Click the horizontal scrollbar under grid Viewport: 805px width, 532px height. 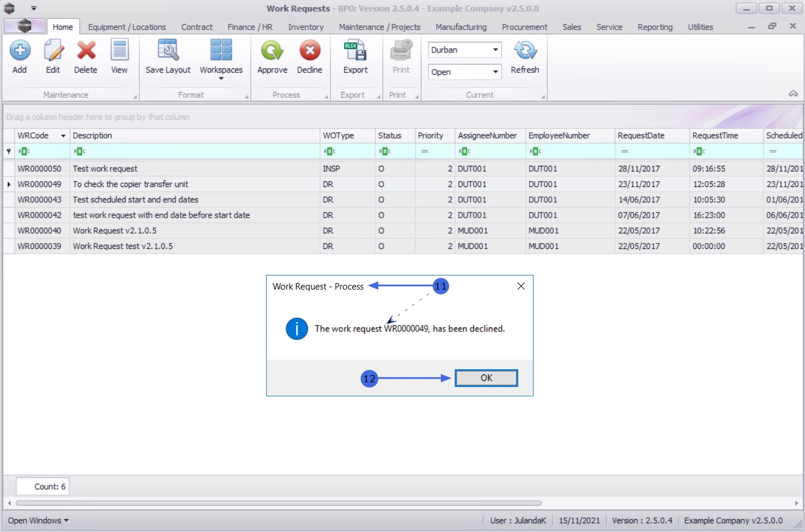[279, 503]
